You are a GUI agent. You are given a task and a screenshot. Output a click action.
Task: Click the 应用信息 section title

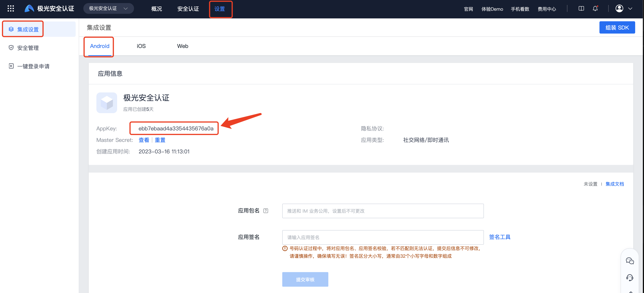[110, 74]
